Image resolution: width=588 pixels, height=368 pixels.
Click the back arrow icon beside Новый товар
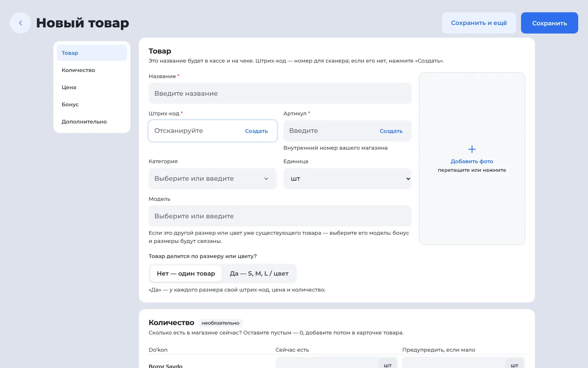pyautogui.click(x=20, y=23)
